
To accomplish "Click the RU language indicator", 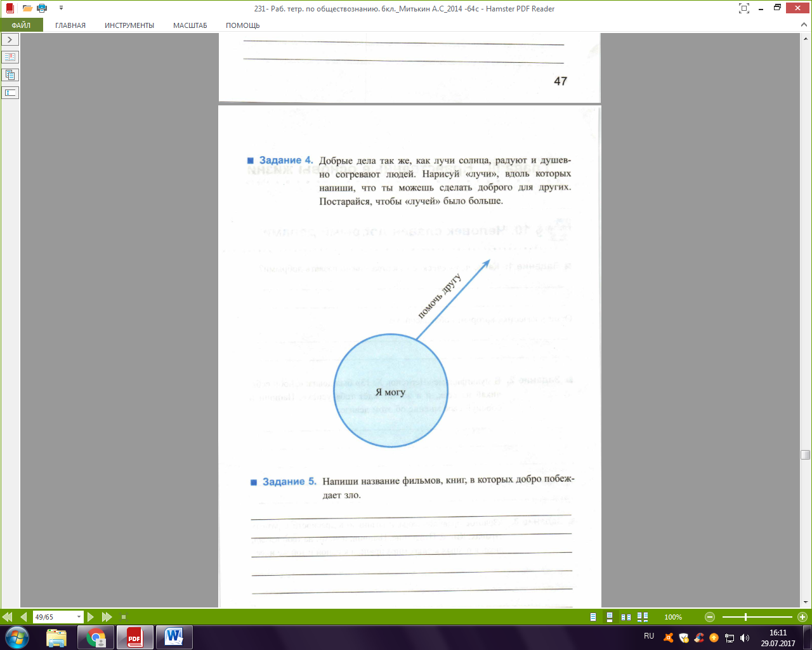I will point(649,636).
